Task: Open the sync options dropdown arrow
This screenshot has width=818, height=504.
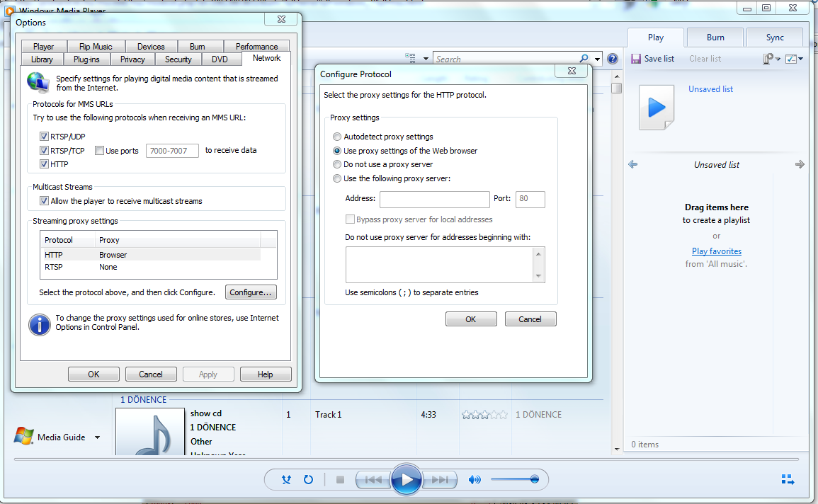Action: coord(778,59)
